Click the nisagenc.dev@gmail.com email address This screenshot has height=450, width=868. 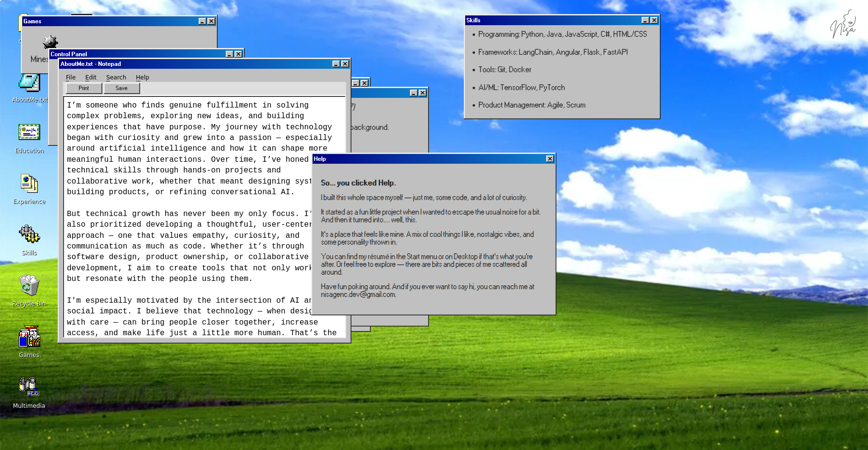pyautogui.click(x=358, y=295)
